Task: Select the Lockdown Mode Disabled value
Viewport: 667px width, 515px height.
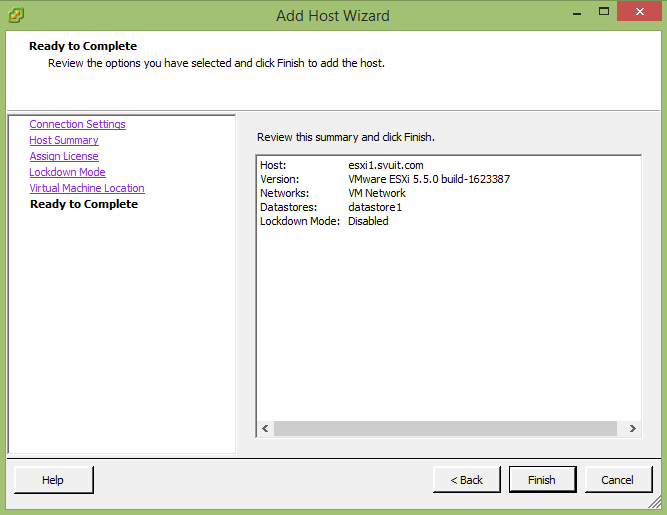Action: pyautogui.click(x=368, y=221)
